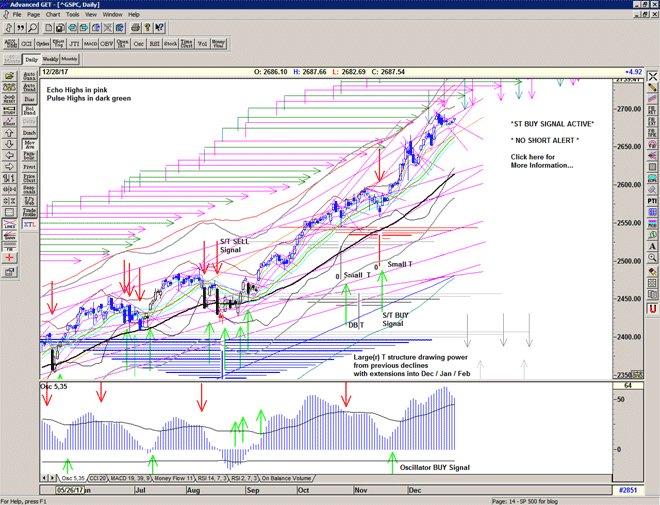
Task: Select the Pivot tool in left panel
Action: (30, 155)
